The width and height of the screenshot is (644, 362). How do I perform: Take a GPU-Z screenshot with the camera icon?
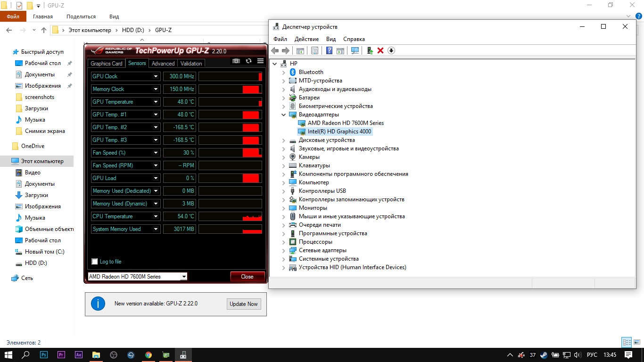tap(236, 61)
